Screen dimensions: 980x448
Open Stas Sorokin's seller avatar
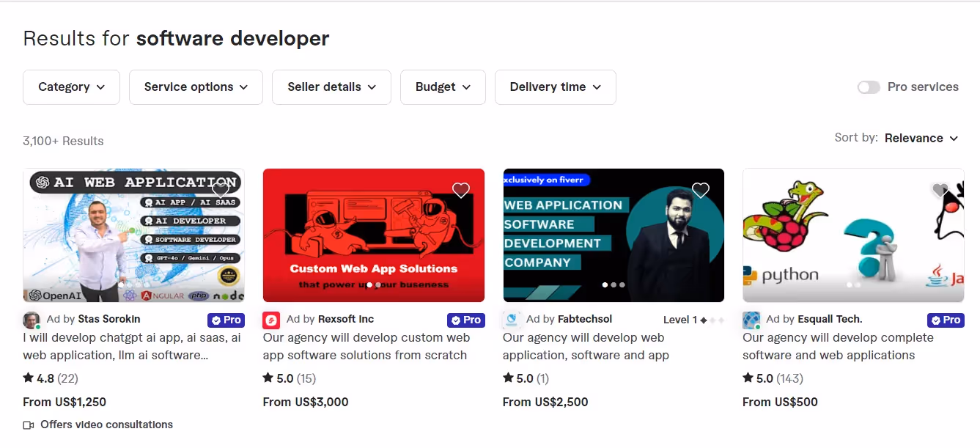(32, 320)
